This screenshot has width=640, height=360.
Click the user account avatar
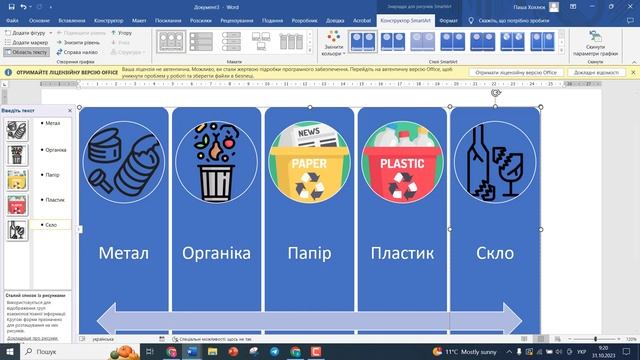(x=554, y=7)
